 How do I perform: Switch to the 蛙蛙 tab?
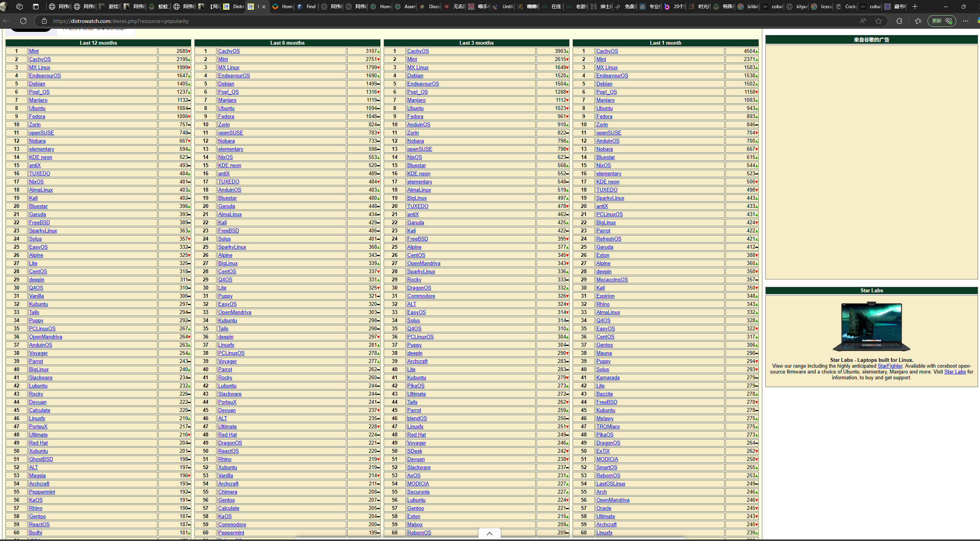pyautogui.click(x=159, y=7)
